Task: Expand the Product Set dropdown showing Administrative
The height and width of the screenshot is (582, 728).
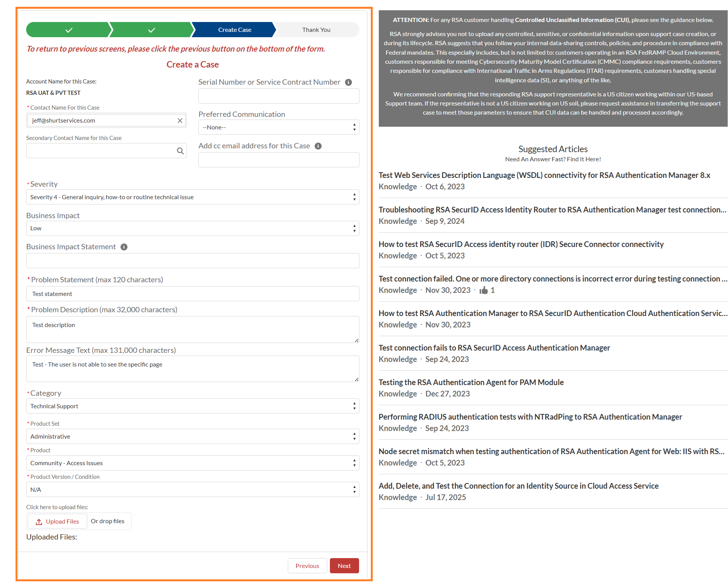Action: click(192, 437)
